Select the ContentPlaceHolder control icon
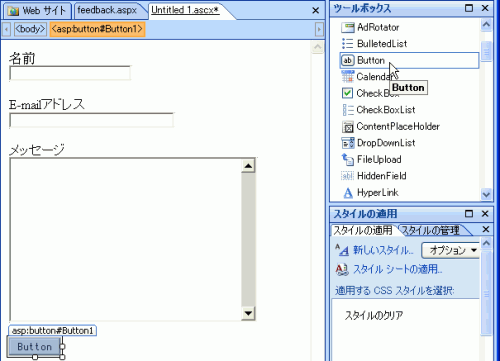The image size is (500, 361). (347, 126)
